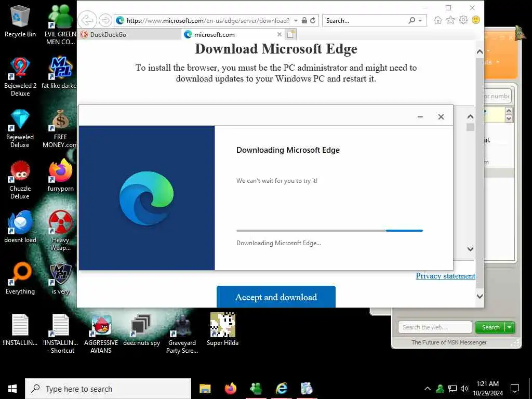
Task: Open the Privacy statement link
Action: [445, 276]
